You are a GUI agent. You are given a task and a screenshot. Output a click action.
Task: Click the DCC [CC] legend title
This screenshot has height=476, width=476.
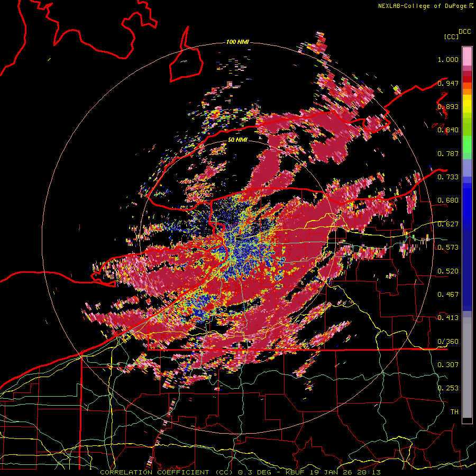click(457, 34)
